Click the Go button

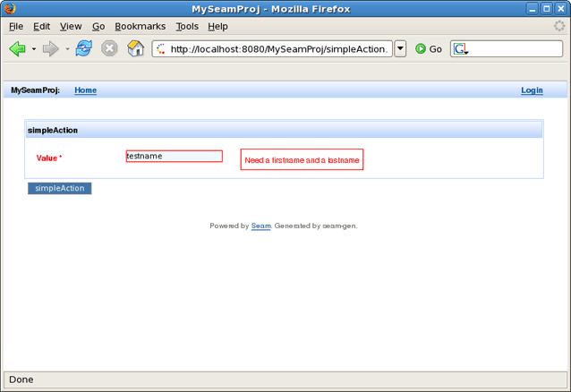tap(429, 49)
